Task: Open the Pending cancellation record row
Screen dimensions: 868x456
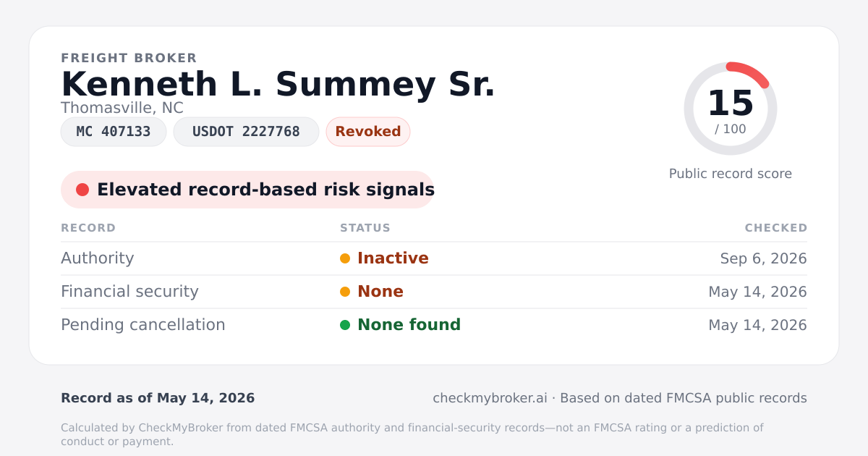Action: [x=434, y=325]
